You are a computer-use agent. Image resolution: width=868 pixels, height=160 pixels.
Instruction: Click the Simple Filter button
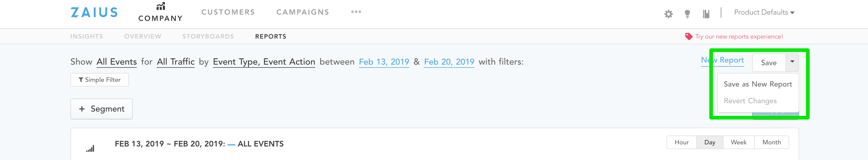tap(100, 80)
